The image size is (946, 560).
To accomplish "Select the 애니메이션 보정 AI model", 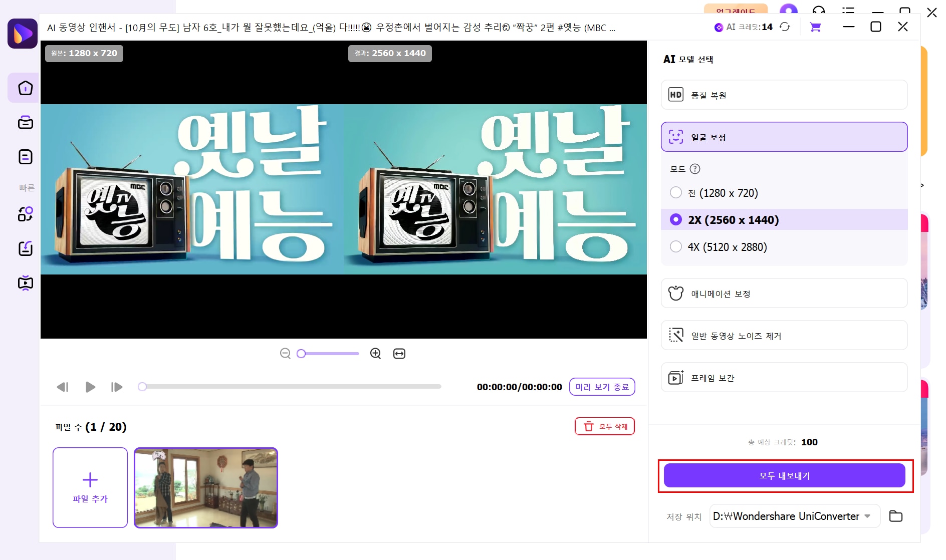I will [784, 294].
